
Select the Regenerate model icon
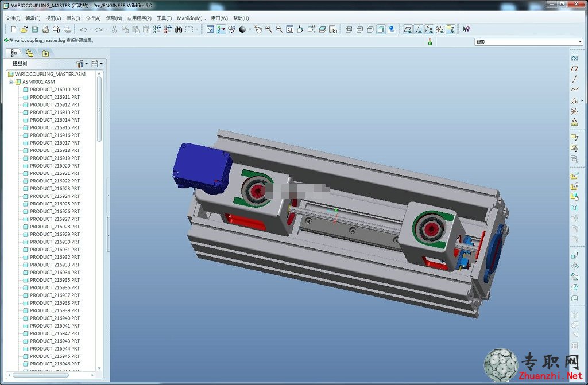157,29
